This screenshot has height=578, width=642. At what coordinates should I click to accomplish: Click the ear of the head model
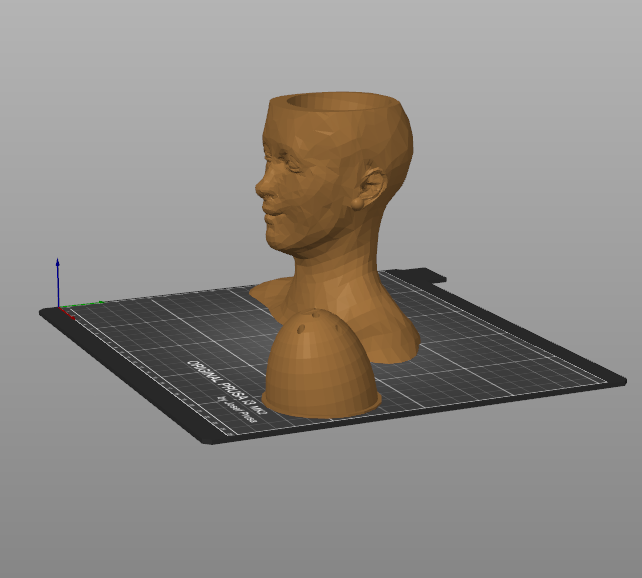(372, 187)
